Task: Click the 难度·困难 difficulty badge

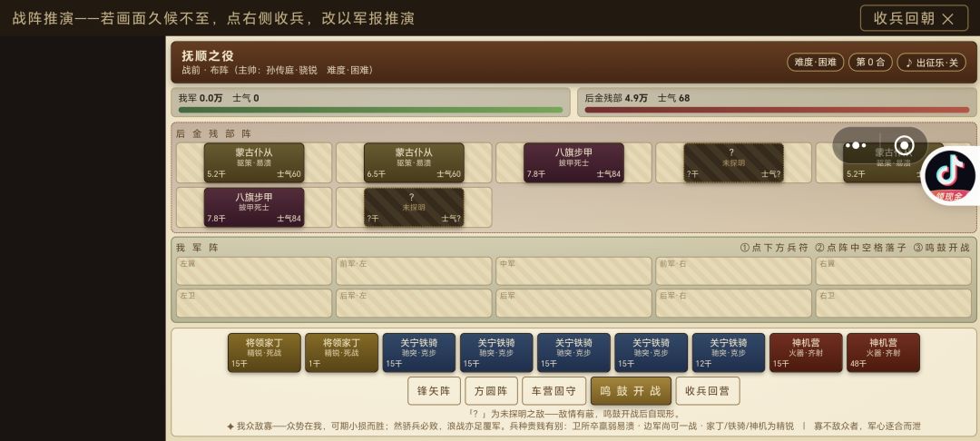Action: point(815,63)
